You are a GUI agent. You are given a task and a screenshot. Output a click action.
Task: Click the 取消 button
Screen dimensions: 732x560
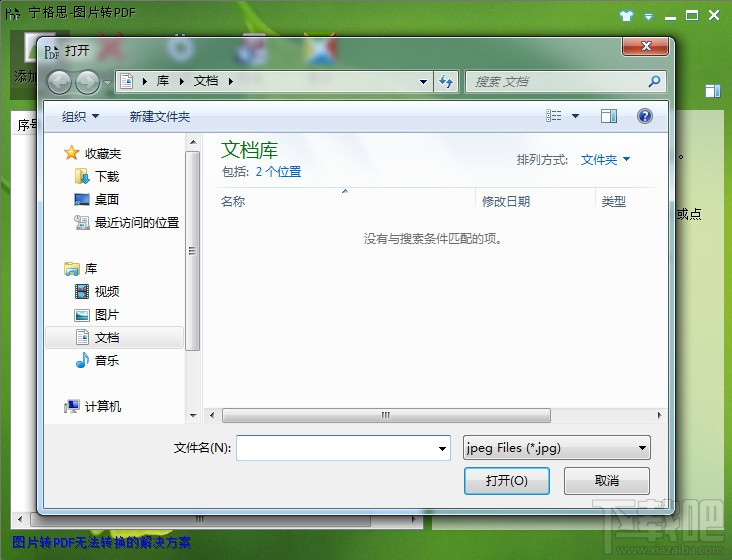pos(606,481)
